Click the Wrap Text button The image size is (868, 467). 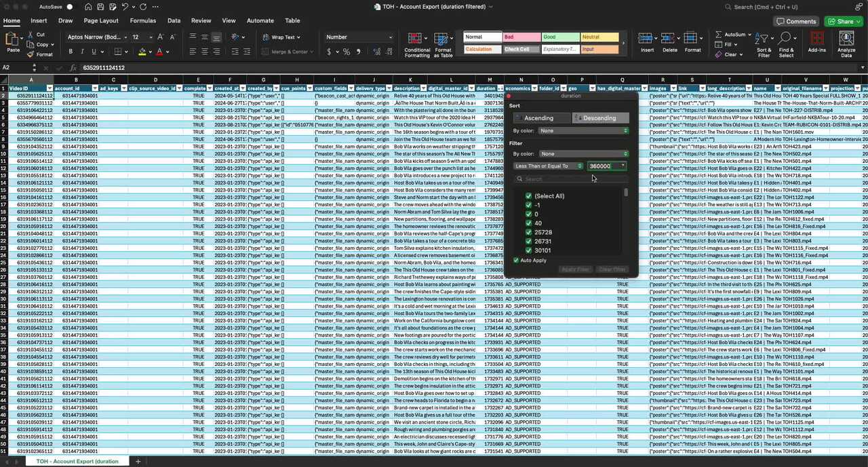(279, 37)
